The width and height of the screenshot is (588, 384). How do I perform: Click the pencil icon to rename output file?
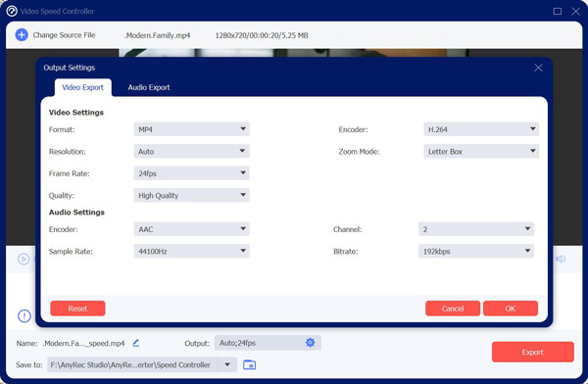point(136,343)
